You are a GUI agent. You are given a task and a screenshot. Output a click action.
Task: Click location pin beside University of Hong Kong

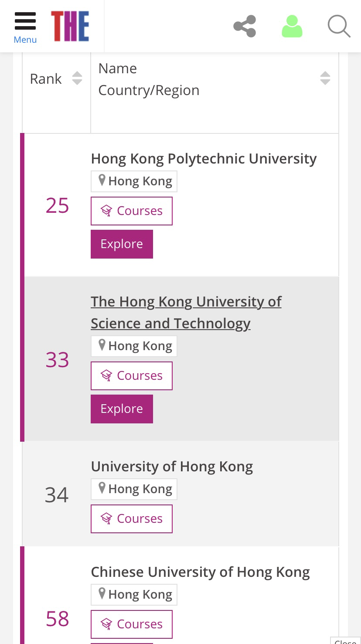coord(102,488)
